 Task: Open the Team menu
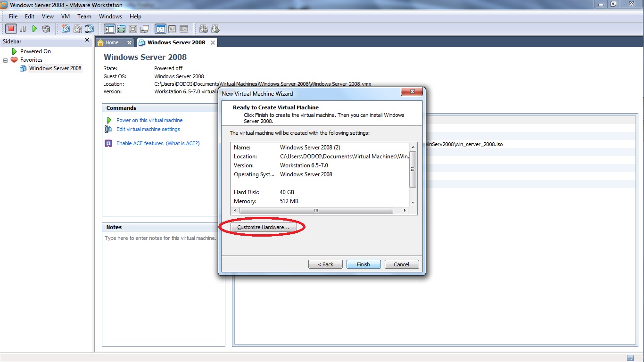point(84,16)
